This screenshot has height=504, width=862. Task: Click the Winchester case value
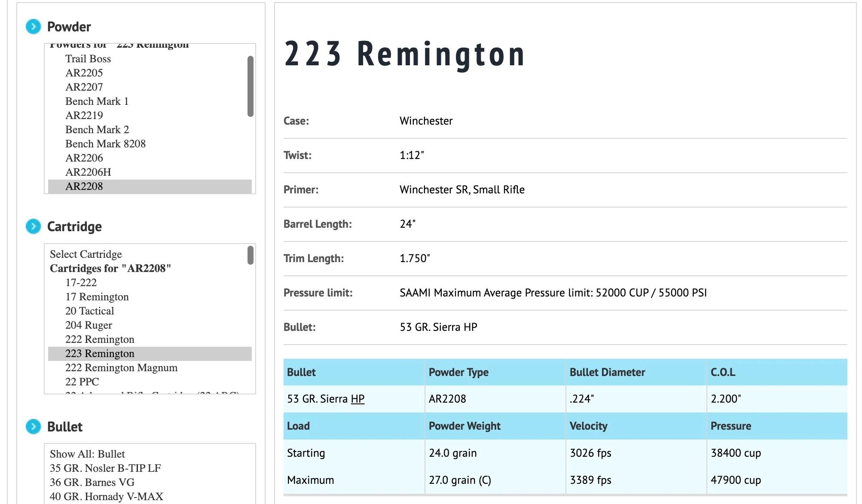tap(426, 121)
